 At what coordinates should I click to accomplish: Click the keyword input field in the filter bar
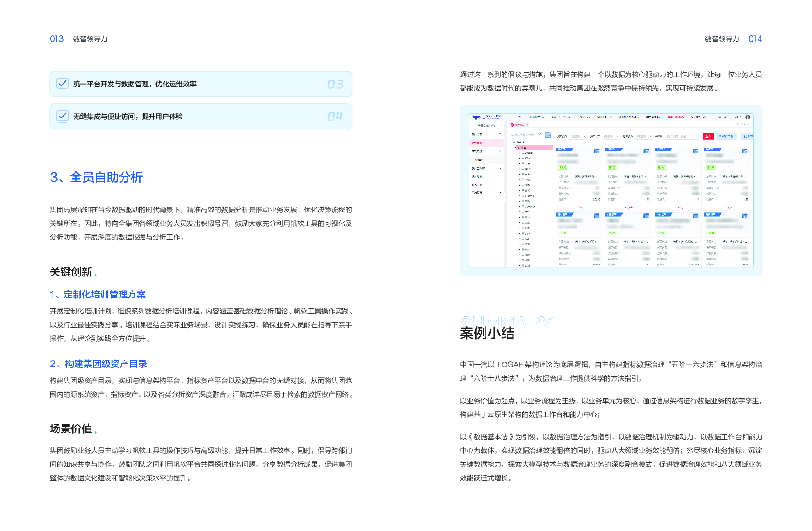(682, 136)
